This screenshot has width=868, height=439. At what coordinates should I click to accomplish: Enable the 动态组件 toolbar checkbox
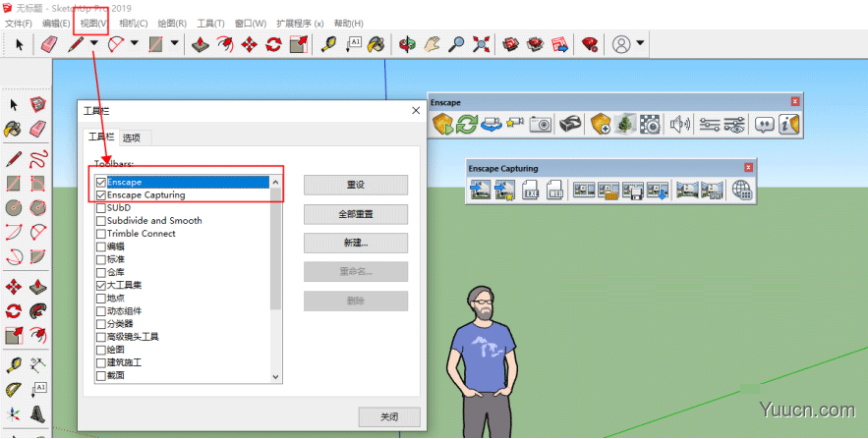(100, 311)
